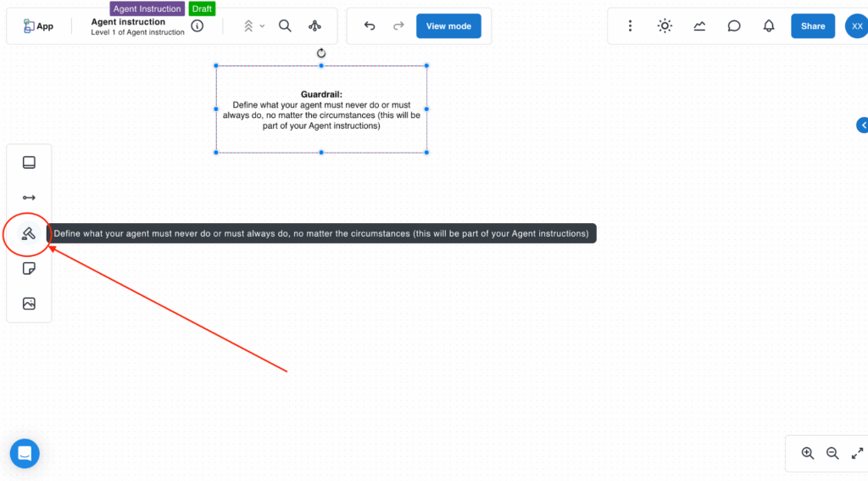The width and height of the screenshot is (868, 481).
Task: Add a sticky note from sidebar
Action: tap(29, 269)
